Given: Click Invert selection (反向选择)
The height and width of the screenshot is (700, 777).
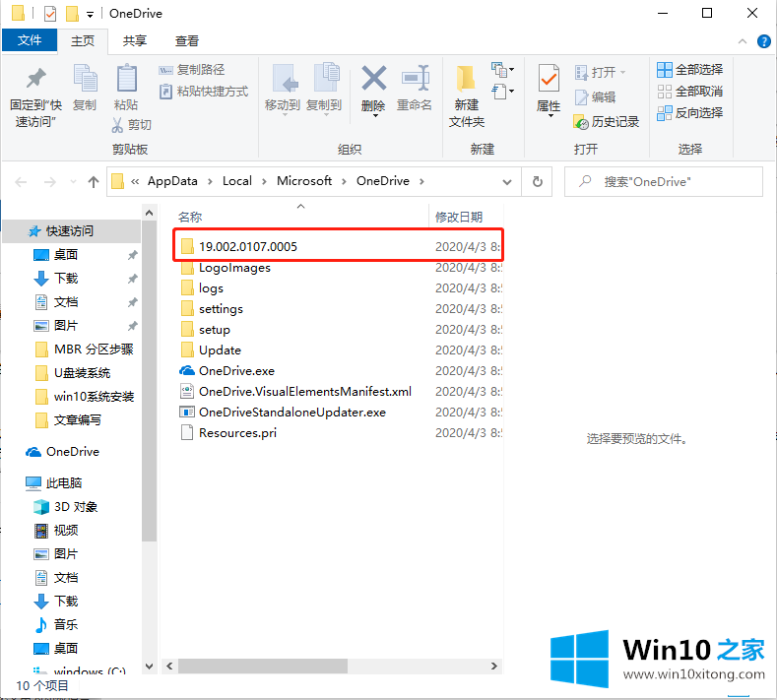Looking at the screenshot, I should click(x=689, y=113).
